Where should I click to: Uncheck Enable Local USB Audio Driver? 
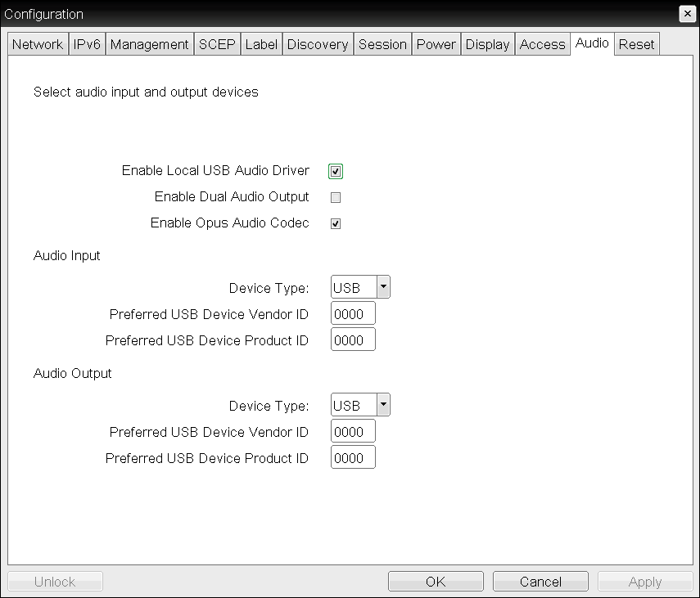336,171
